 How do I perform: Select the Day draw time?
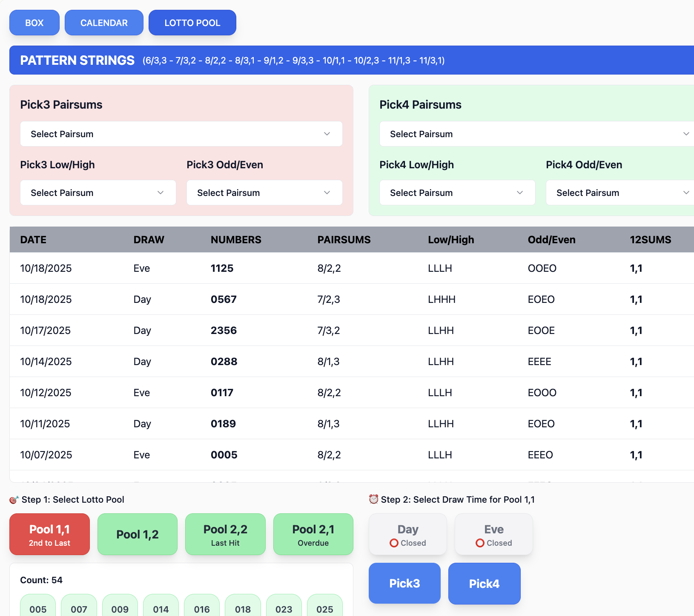click(407, 534)
